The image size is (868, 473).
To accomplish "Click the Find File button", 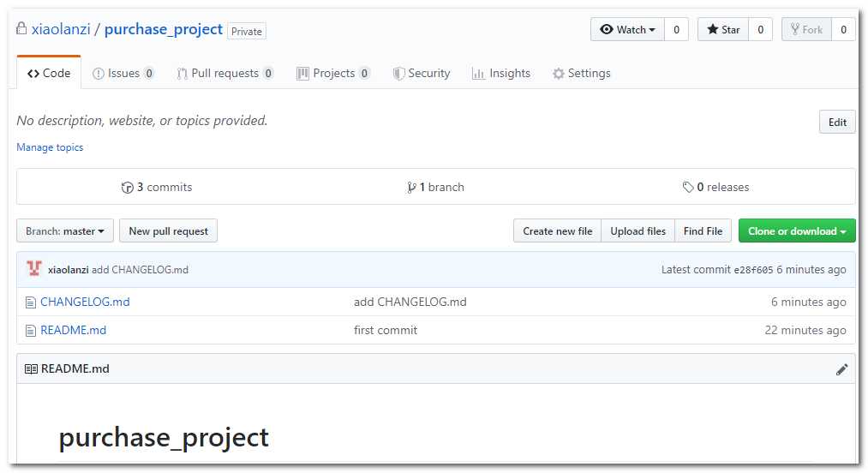I will 703,231.
